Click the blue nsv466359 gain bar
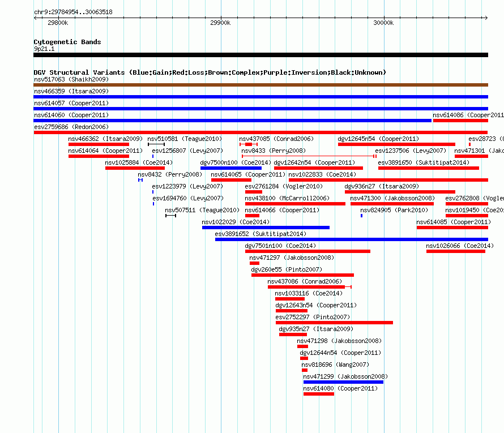504x433 pixels. (x=260, y=97)
